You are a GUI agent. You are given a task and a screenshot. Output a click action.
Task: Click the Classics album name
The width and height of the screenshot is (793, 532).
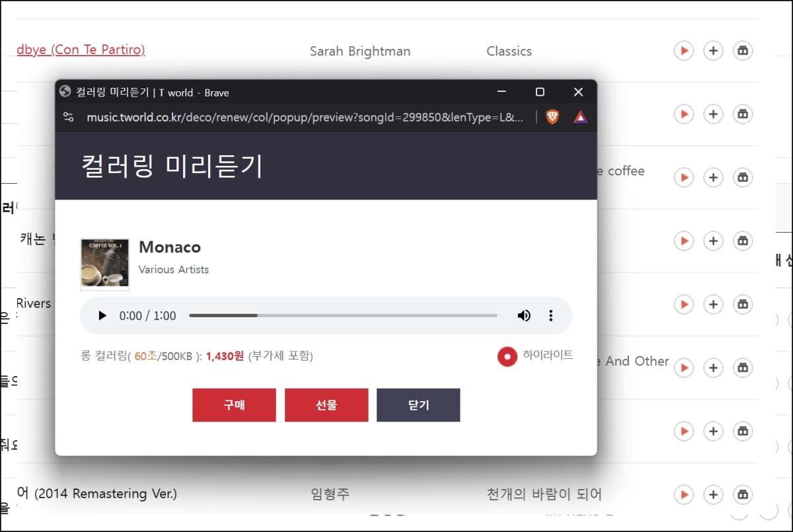509,51
